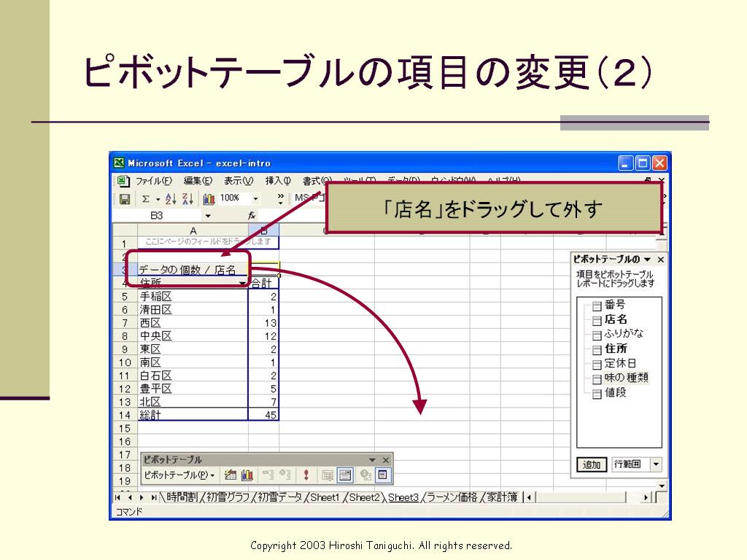This screenshot has height=560, width=747.
Task: Select 住所 in the field list
Action: pos(616,349)
